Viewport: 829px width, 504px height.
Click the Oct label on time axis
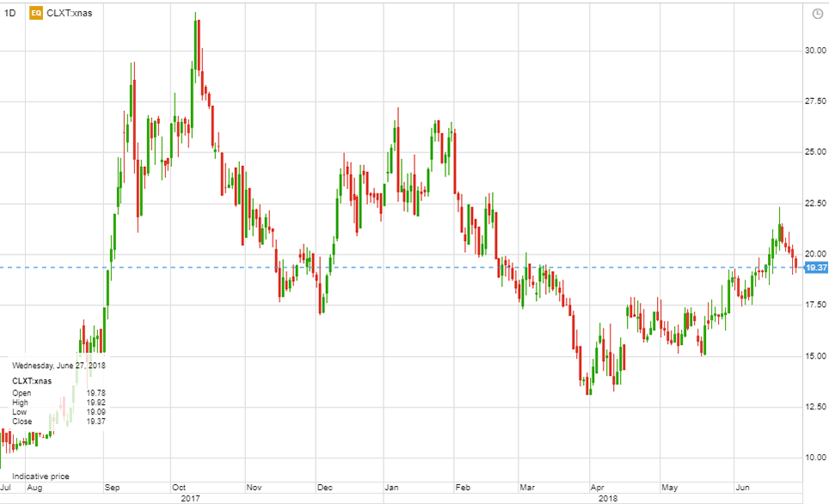[179, 488]
